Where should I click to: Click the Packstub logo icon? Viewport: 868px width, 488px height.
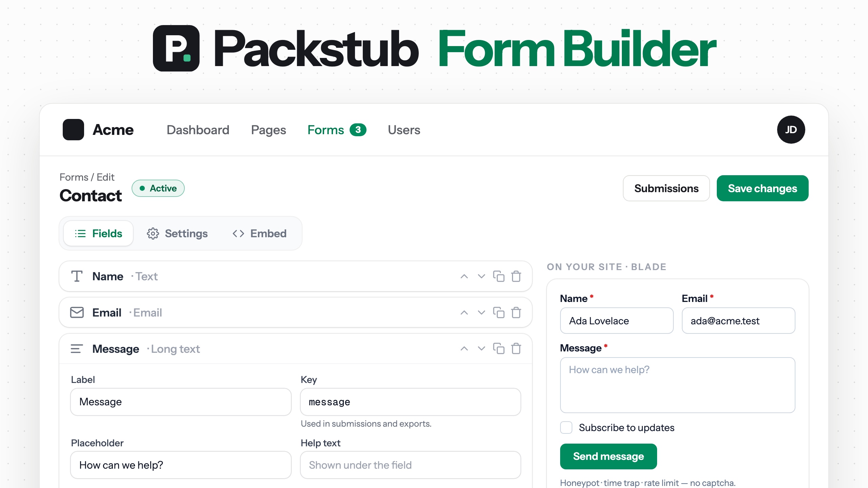click(176, 48)
